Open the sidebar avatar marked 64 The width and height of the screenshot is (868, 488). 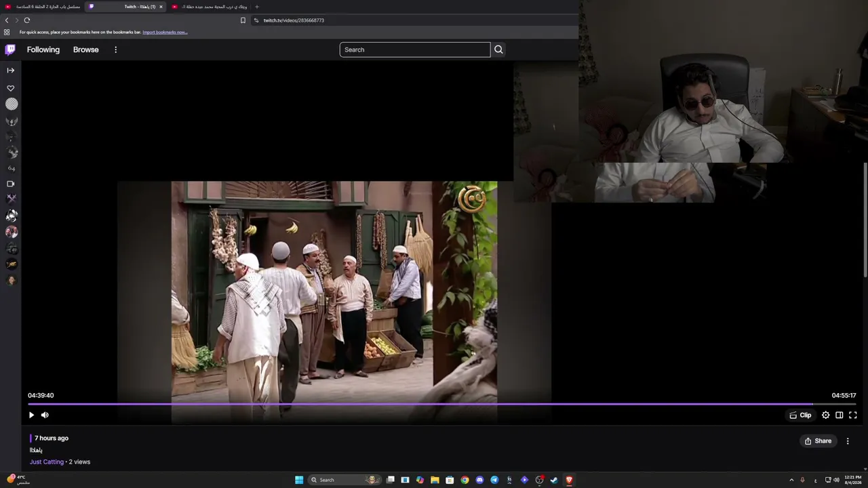click(11, 169)
